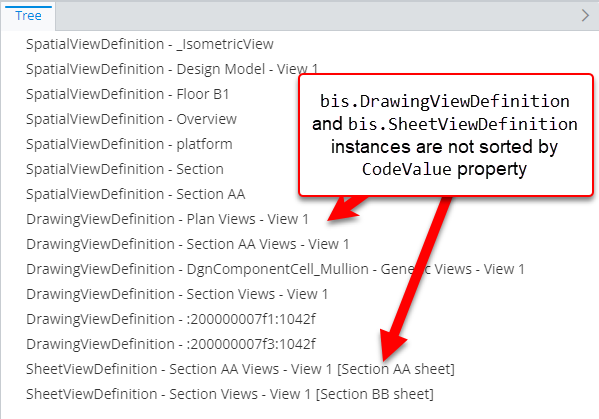Switch to the Tree tab
The width and height of the screenshot is (599, 419).
(28, 16)
